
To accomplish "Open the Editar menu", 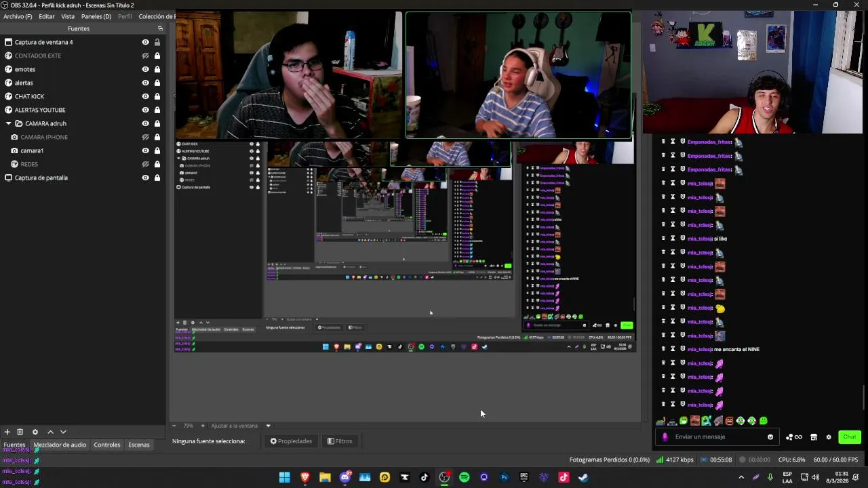I will coord(47,16).
